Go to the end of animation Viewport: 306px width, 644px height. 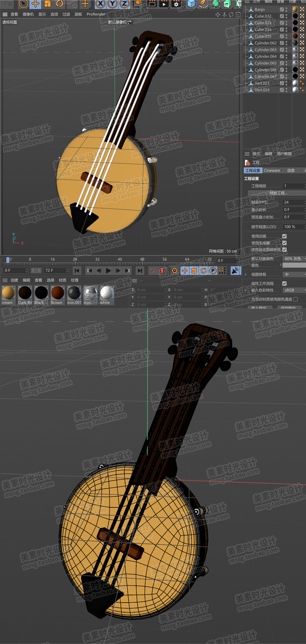140,271
